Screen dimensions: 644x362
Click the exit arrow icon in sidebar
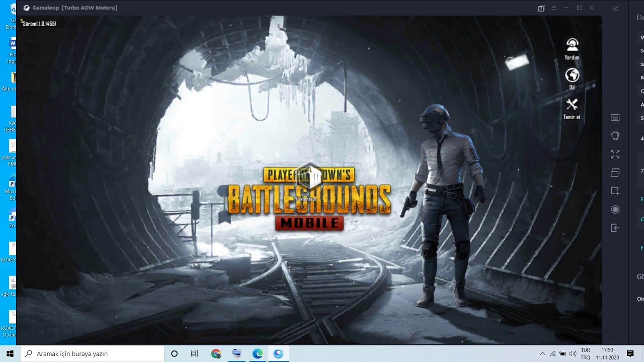click(615, 228)
